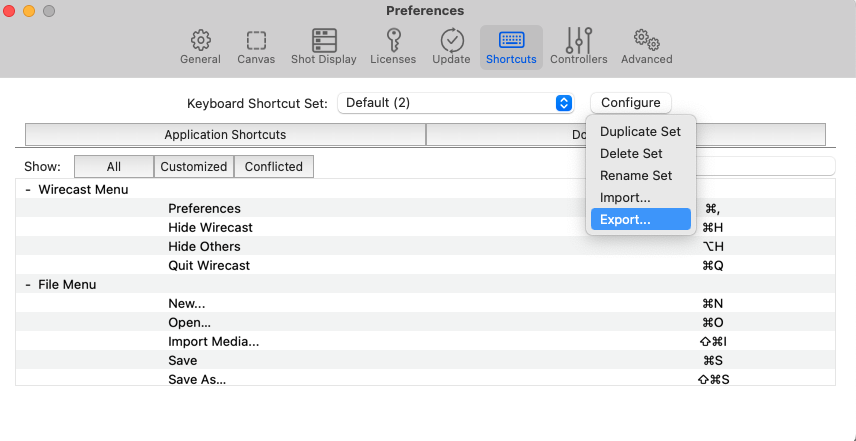856x441 pixels.
Task: Collapse the Wirecast Menu group
Action: pos(28,190)
